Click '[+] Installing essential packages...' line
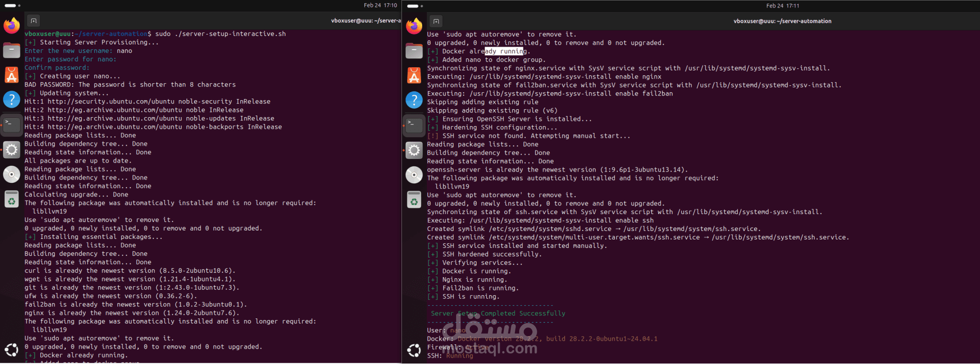The width and height of the screenshot is (980, 364). coord(94,237)
